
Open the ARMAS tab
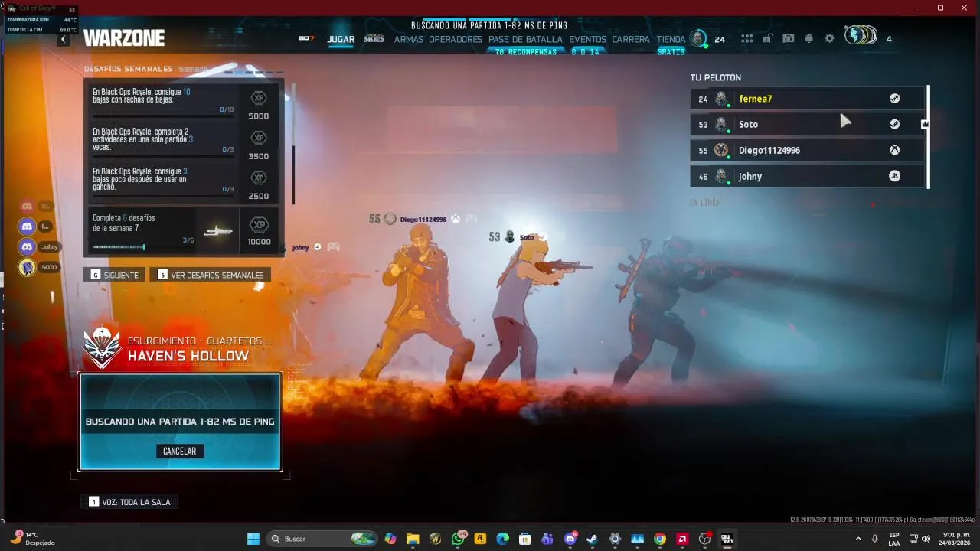pos(409,39)
